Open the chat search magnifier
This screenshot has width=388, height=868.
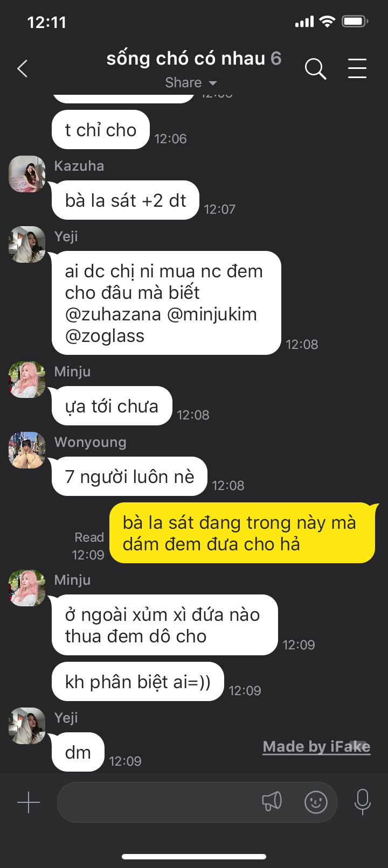(x=315, y=69)
